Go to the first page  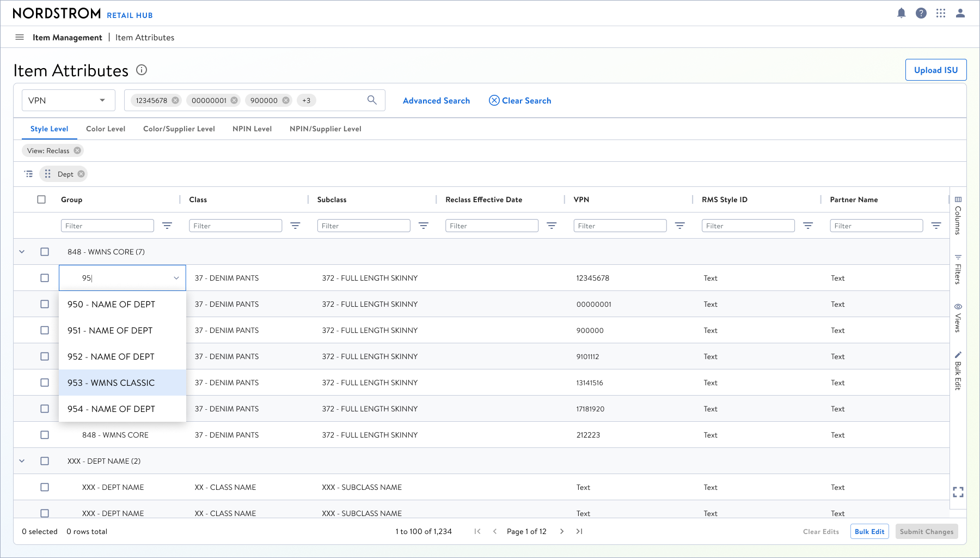(477, 531)
